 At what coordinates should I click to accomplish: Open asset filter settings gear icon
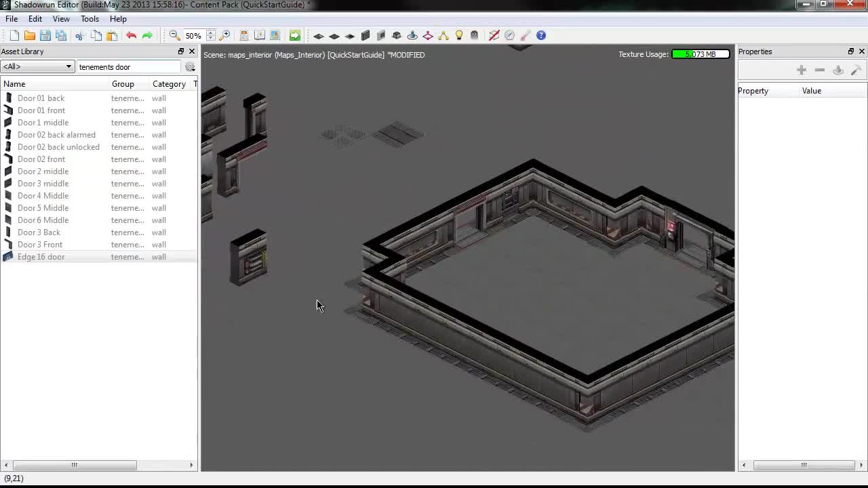190,67
